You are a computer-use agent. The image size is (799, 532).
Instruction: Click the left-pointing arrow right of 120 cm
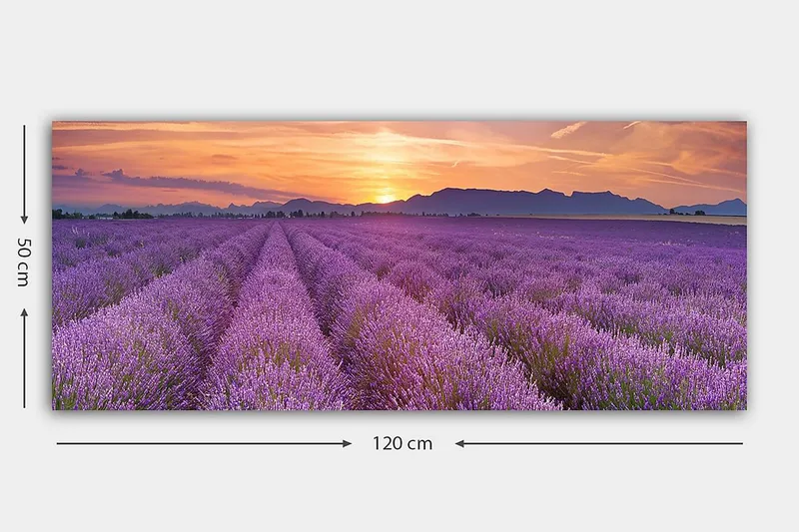599,443
